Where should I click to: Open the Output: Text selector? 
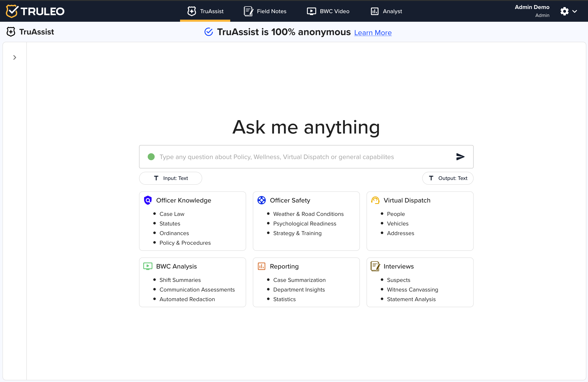(x=448, y=178)
